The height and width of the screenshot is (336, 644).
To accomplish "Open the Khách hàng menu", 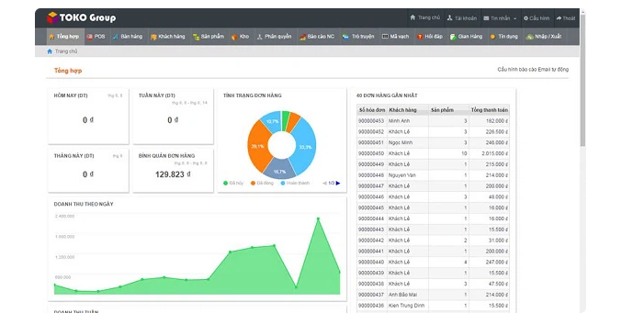I will pos(167,37).
